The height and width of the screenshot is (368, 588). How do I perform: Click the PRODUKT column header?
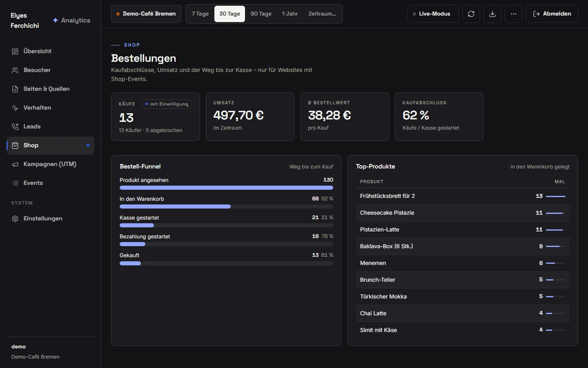tap(372, 182)
